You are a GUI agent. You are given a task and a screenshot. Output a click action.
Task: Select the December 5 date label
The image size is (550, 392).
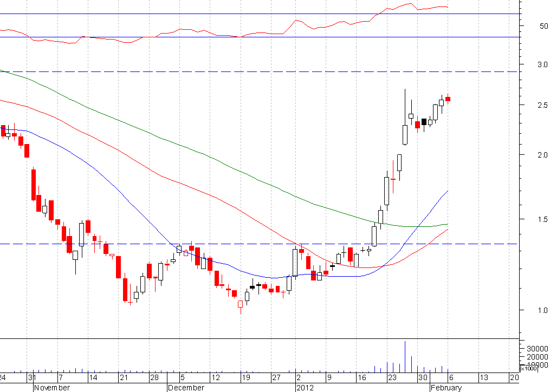click(x=183, y=377)
